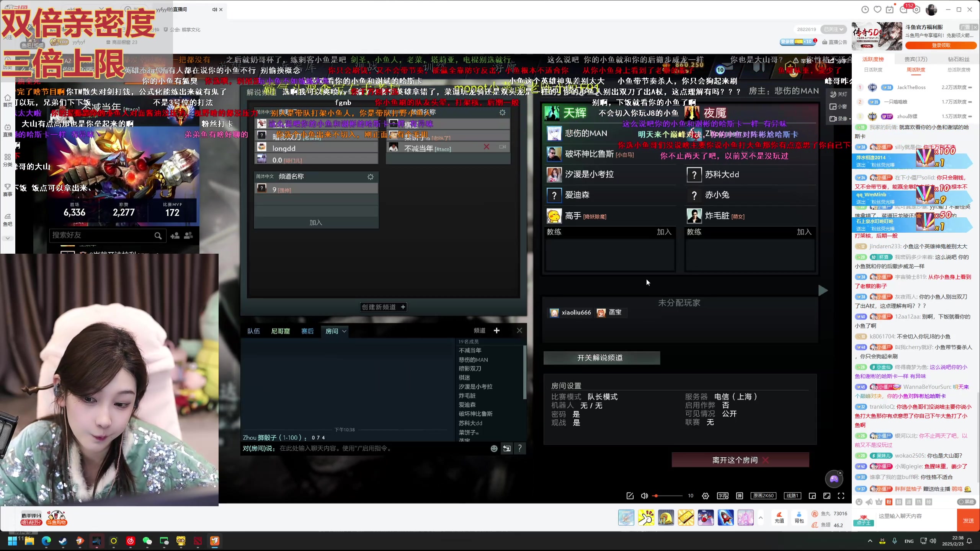Screen dimensions: 980x551
Task: Open 背包 backpack
Action: pos(799,517)
